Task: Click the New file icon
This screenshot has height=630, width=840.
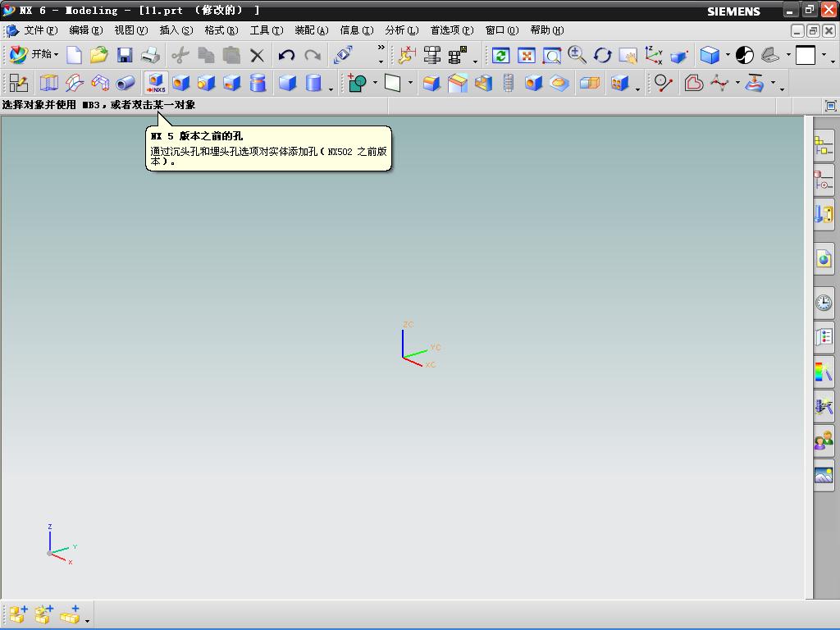Action: click(74, 55)
